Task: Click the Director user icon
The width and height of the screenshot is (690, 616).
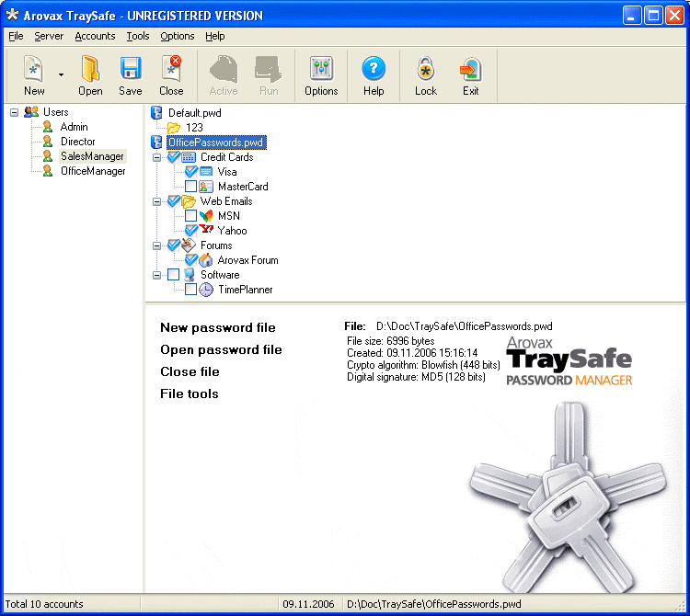Action: point(48,142)
